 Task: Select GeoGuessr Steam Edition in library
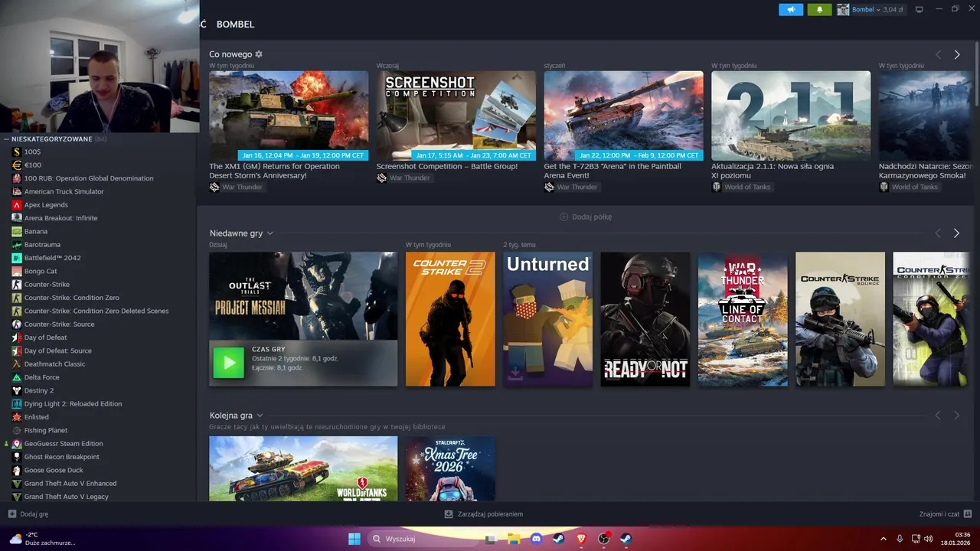pos(64,444)
